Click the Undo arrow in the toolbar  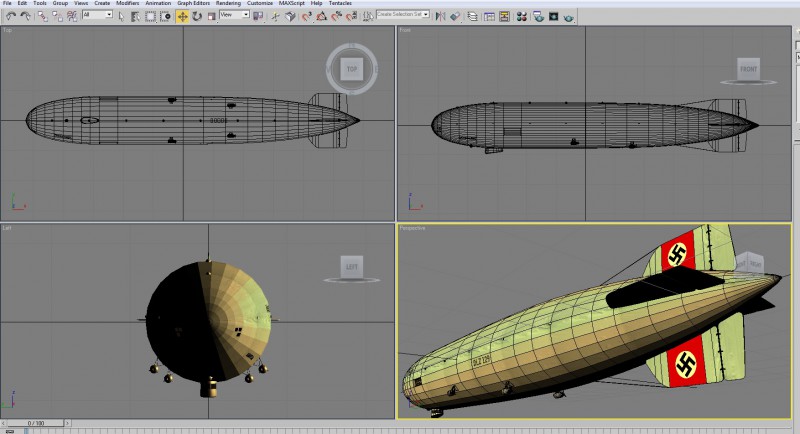(11, 16)
